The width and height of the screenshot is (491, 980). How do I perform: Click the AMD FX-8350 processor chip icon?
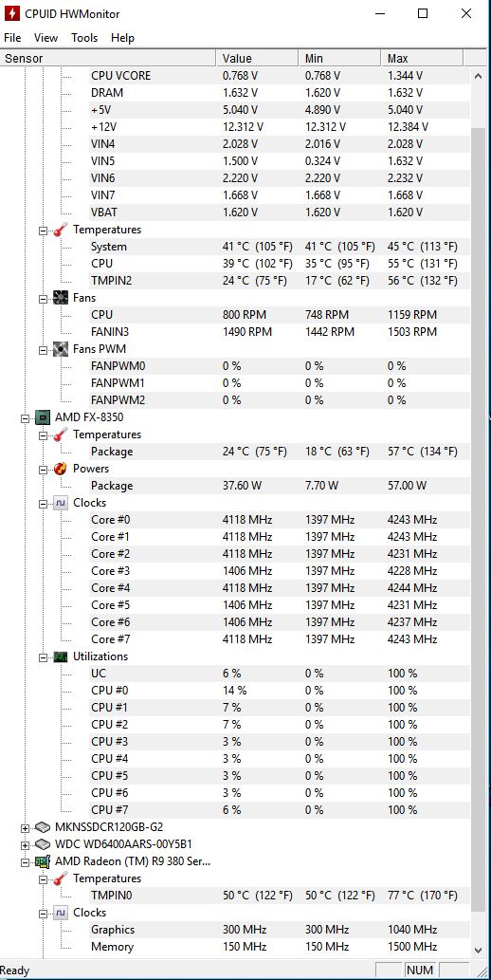[43, 417]
